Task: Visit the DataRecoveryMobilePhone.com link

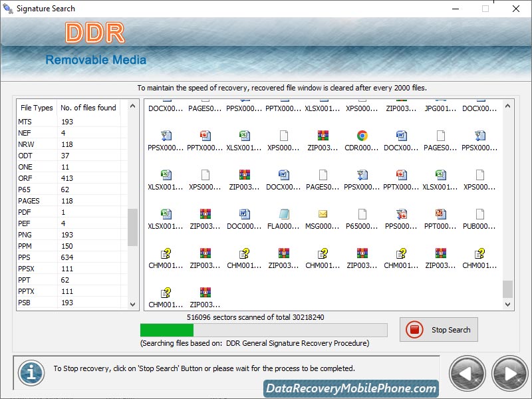Action: pyautogui.click(x=353, y=388)
